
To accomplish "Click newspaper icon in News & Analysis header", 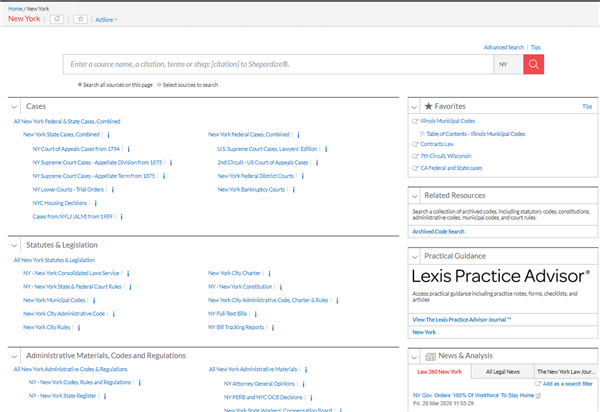I will coord(430,357).
